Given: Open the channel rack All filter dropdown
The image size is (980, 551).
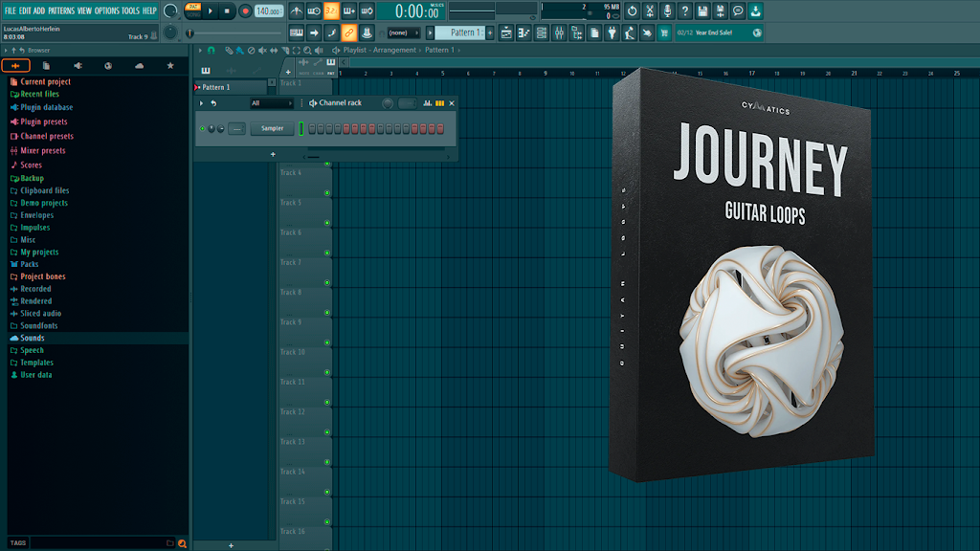Looking at the screenshot, I should pyautogui.click(x=271, y=103).
